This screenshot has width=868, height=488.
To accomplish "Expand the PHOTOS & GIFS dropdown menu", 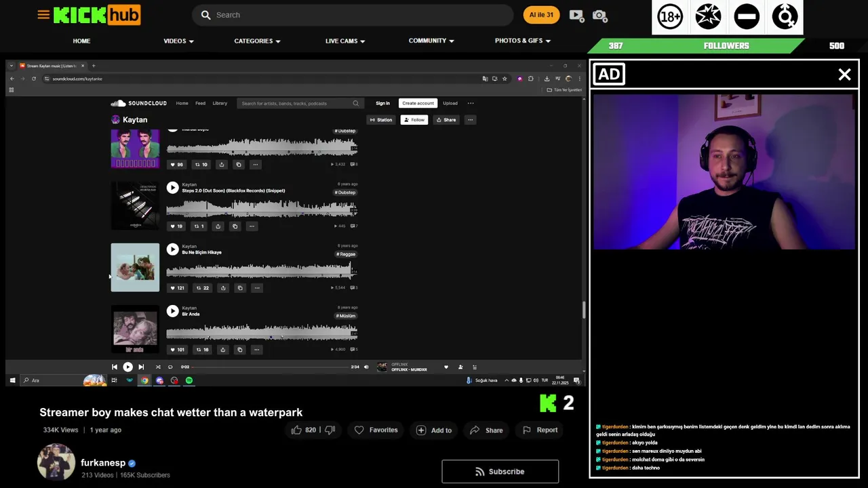I will [x=523, y=41].
